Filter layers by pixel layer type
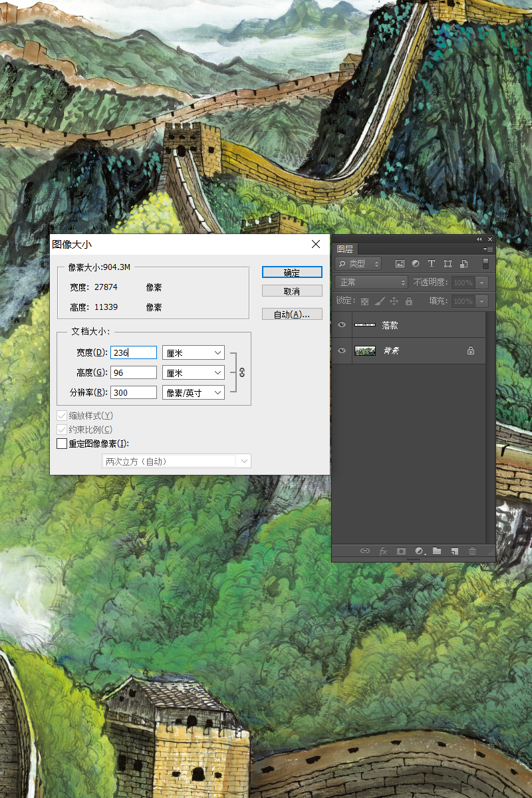 (x=400, y=264)
